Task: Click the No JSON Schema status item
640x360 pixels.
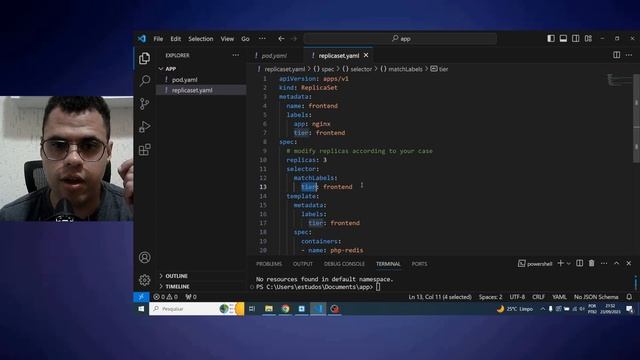Action: point(596,297)
